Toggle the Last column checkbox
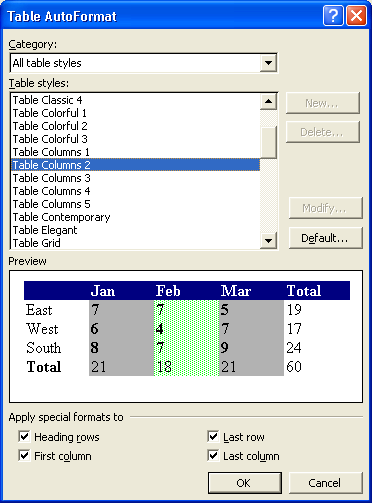Image resolution: width=372 pixels, height=503 pixels. click(x=213, y=455)
